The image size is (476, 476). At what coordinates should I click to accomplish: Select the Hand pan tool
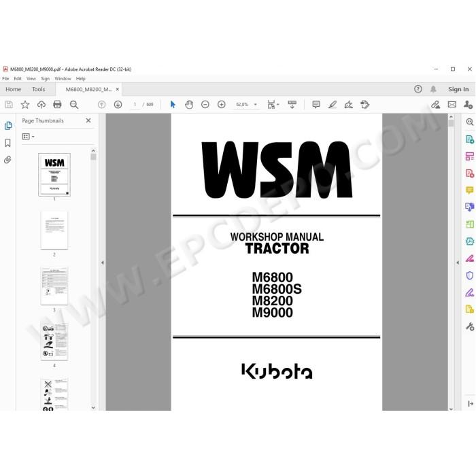(189, 105)
